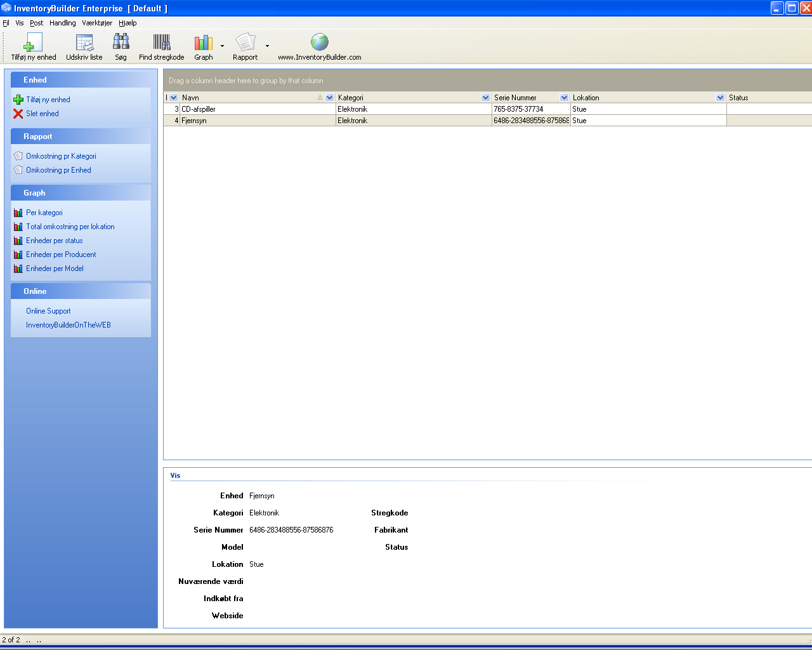Click the Udskriv liste toolbar icon
Viewport: 812px width, 650px height.
[x=84, y=43]
